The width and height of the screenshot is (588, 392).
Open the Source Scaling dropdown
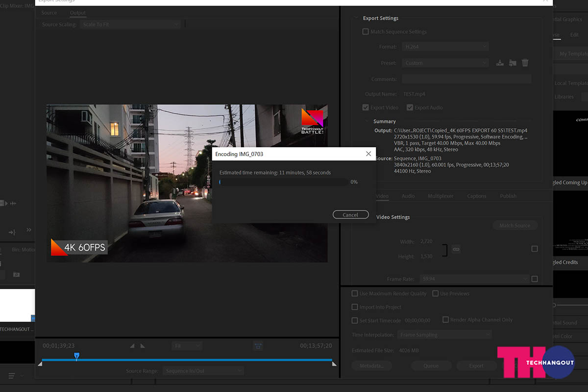(x=130, y=24)
